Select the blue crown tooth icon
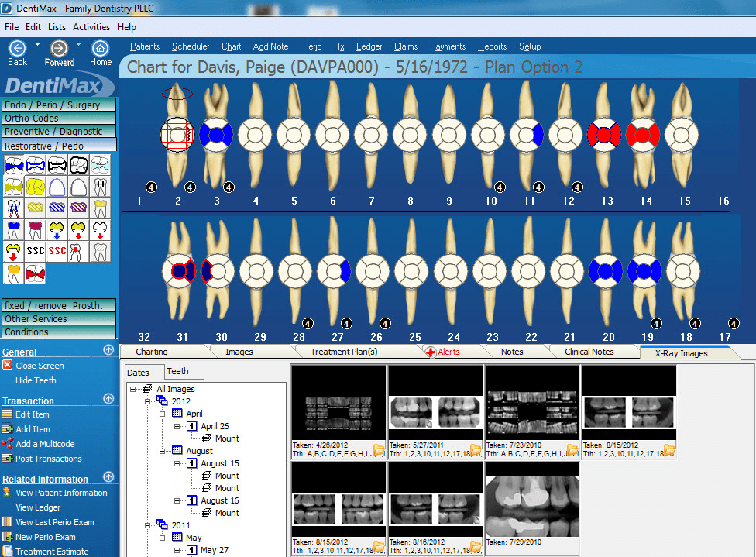This screenshot has height=557, width=756. pos(14,230)
